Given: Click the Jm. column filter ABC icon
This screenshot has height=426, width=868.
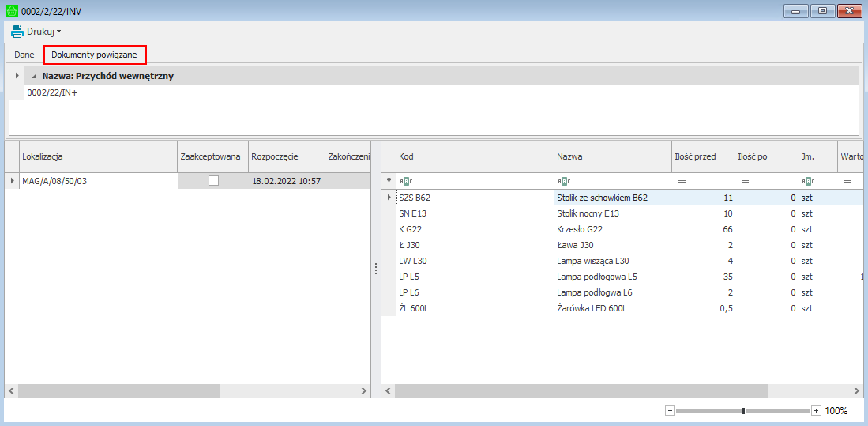Looking at the screenshot, I should 807,181.
